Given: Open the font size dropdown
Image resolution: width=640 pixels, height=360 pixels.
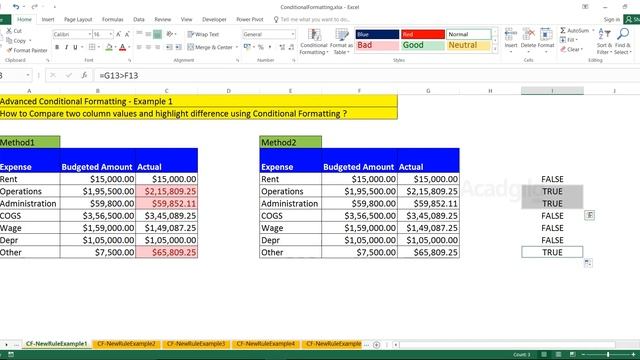Looking at the screenshot, I should click(111, 34).
